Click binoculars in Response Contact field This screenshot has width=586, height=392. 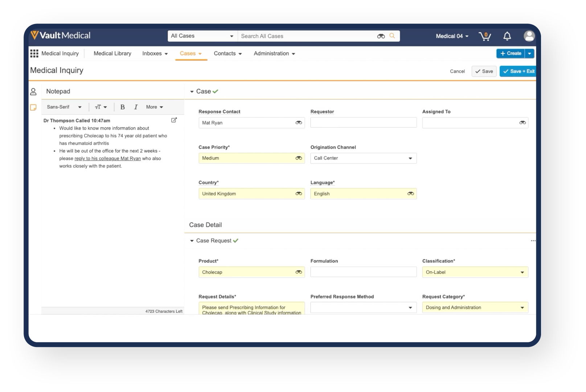tap(299, 123)
